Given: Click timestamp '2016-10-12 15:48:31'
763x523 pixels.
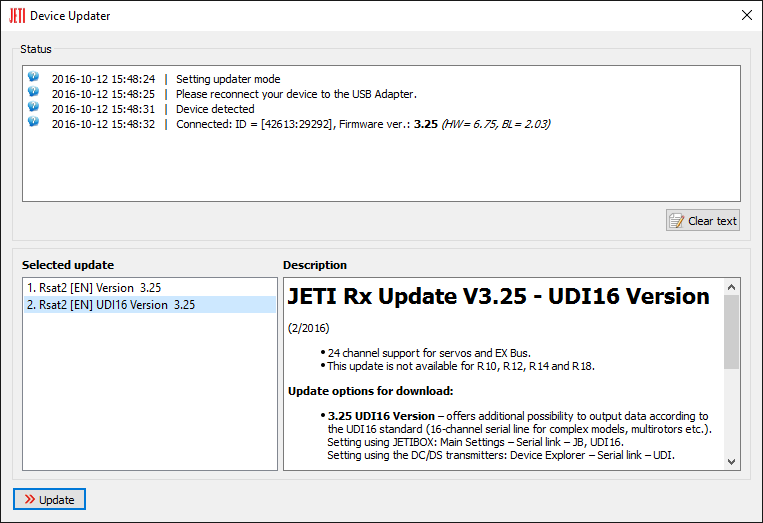Looking at the screenshot, I should [104, 109].
